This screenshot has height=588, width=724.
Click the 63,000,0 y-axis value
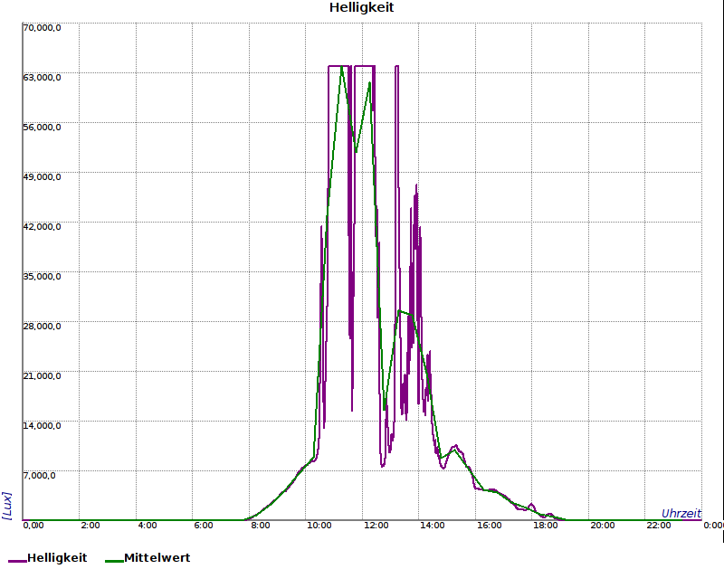[x=42, y=78]
